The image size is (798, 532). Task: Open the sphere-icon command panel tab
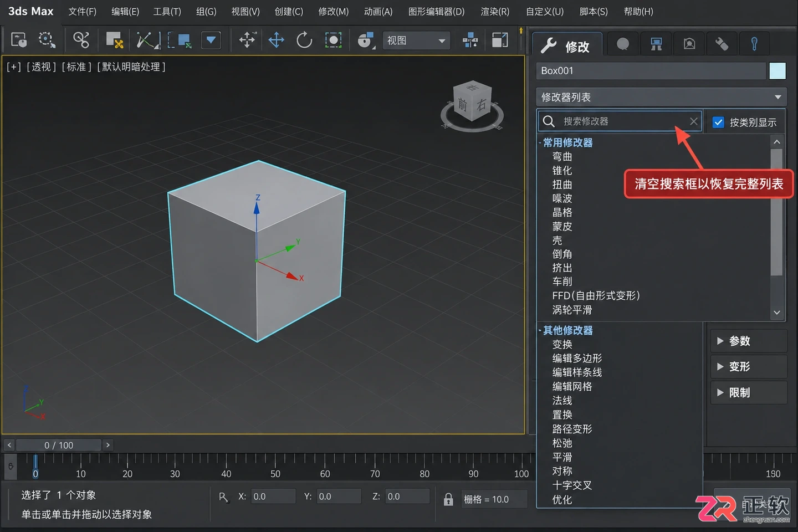[623, 44]
